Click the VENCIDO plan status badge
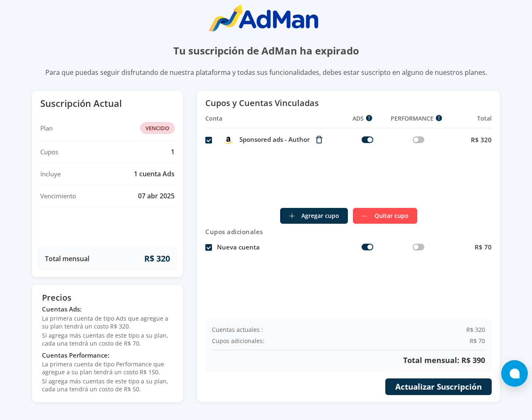Viewport: 532px width, 420px height. tap(157, 128)
